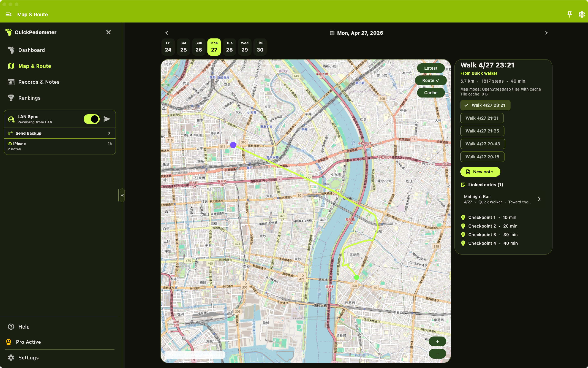Select Map & Route sidebar item
588x368 pixels.
click(60, 66)
